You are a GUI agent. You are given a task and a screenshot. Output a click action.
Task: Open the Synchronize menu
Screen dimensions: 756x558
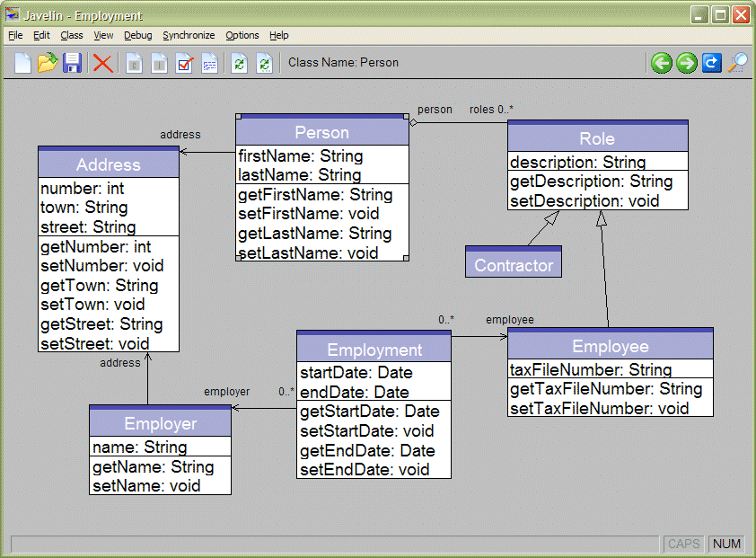pyautogui.click(x=189, y=35)
